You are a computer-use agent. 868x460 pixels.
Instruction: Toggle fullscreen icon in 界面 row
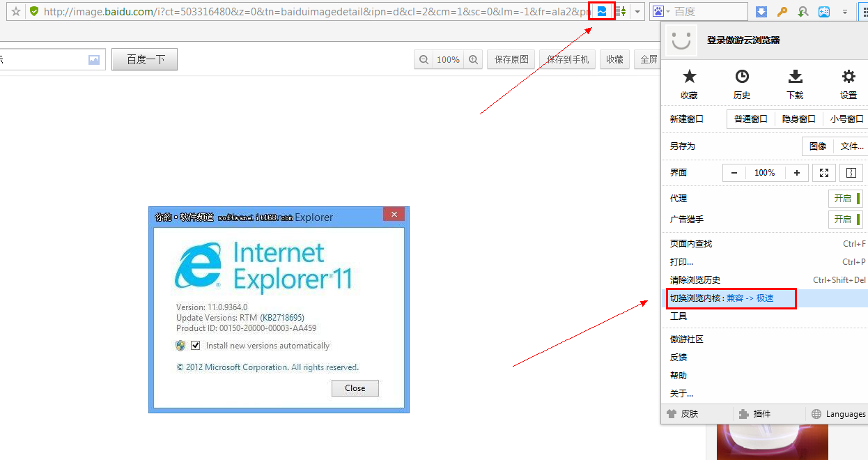pyautogui.click(x=824, y=173)
